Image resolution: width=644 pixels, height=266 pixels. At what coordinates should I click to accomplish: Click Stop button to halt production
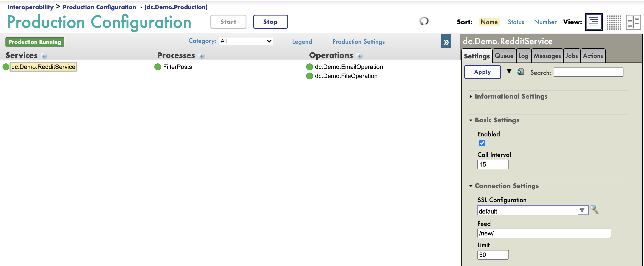point(270,22)
